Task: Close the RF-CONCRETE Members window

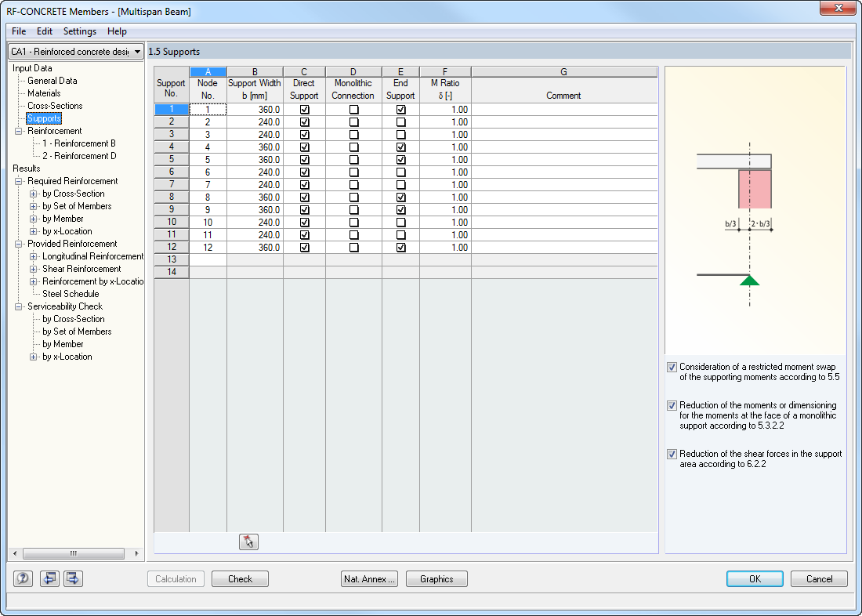Action: point(838,9)
